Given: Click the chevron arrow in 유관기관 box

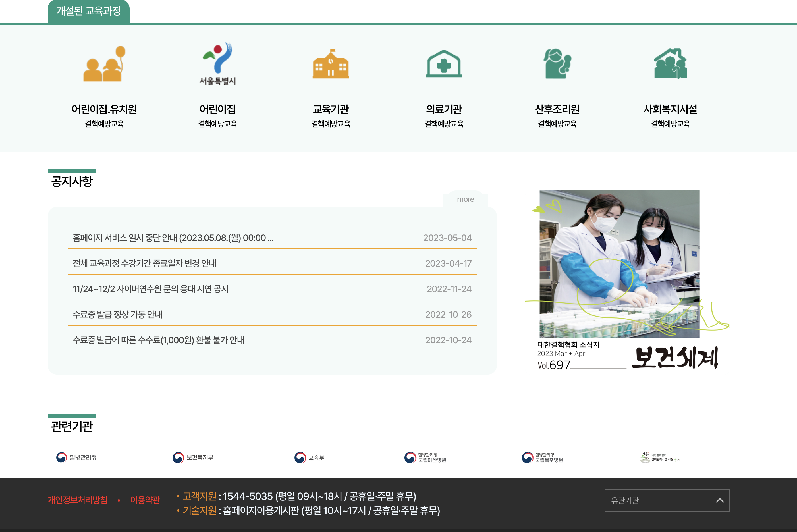Looking at the screenshot, I should [720, 500].
